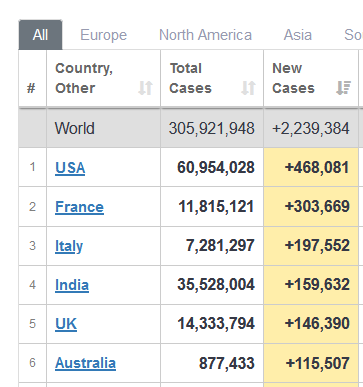Sort by New Cases descending icon
The image size is (363, 387).
click(x=344, y=88)
